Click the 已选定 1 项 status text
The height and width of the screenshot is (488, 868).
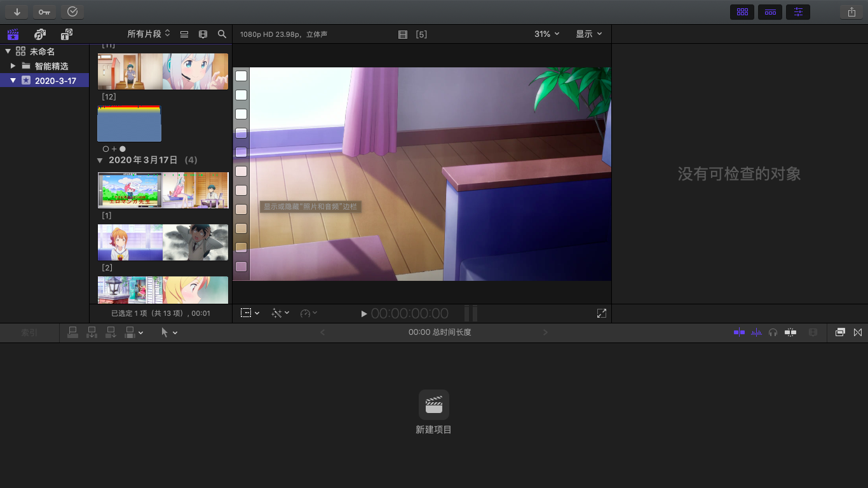click(161, 313)
